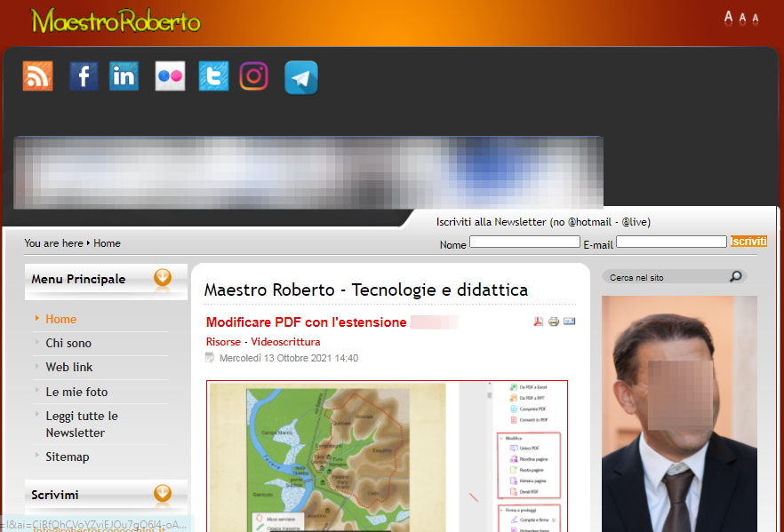The height and width of the screenshot is (532, 784).
Task: Open the RSS feed icon
Action: click(37, 76)
